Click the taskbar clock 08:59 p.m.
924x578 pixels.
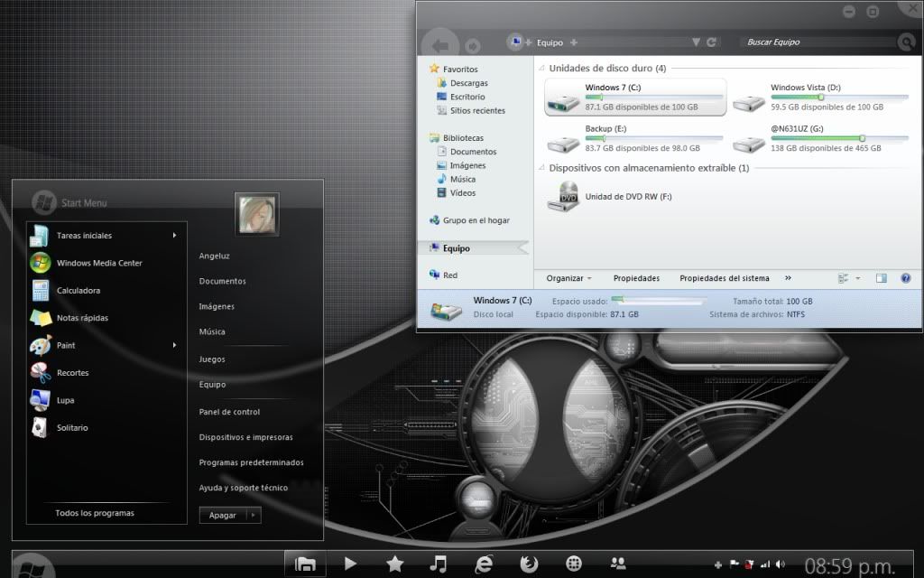(850, 566)
